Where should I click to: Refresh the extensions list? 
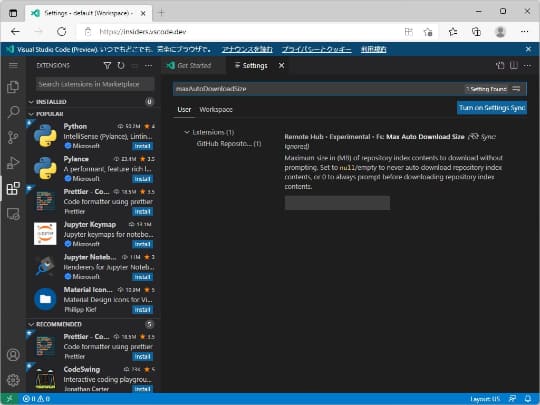click(121, 65)
